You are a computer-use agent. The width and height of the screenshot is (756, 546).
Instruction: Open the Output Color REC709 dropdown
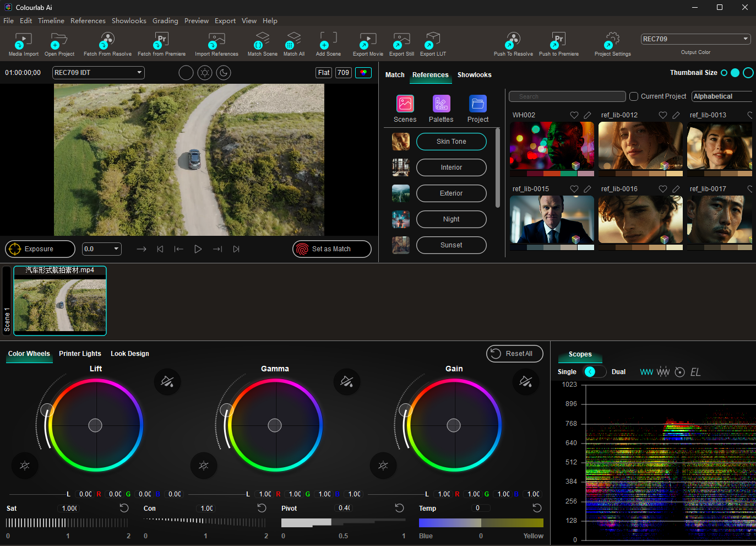coord(696,39)
